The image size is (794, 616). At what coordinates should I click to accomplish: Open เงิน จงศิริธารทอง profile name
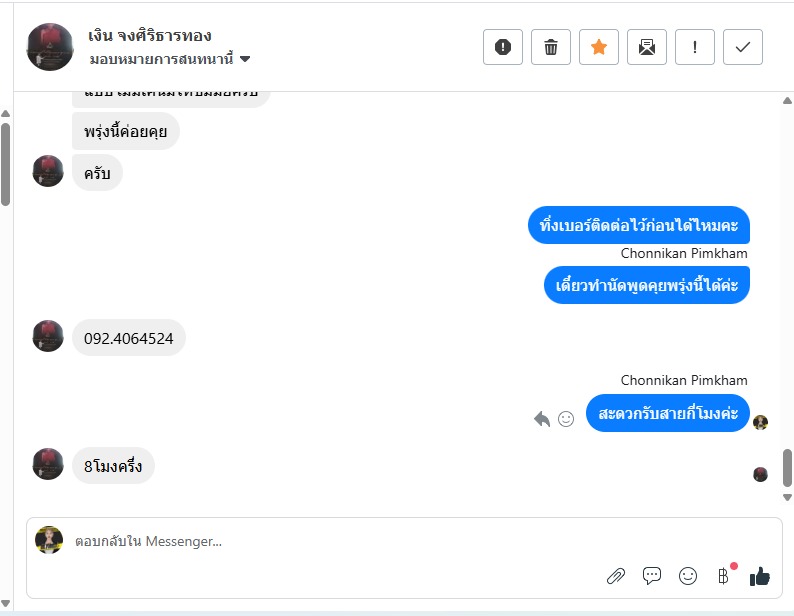coord(150,35)
